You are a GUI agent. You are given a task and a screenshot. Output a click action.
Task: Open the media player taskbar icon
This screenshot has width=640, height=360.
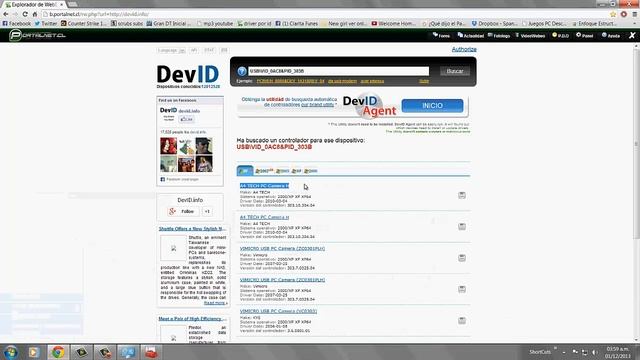(x=34, y=352)
